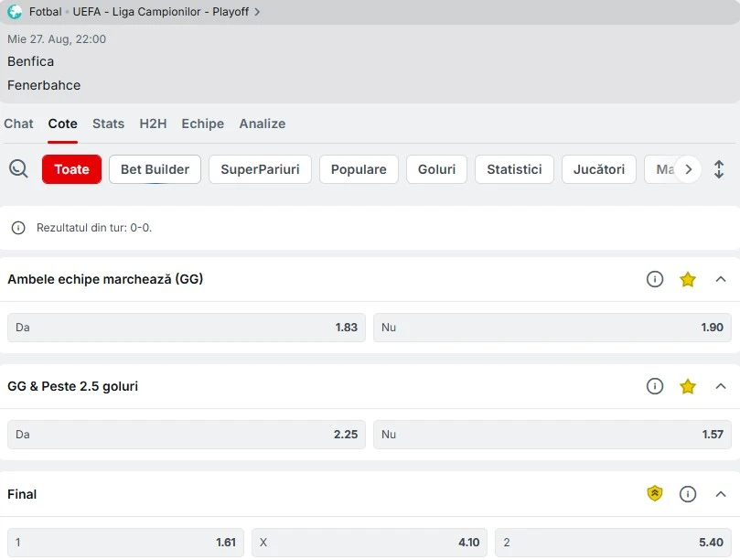Show the Statistici markets
The width and height of the screenshot is (740, 560).
click(514, 169)
